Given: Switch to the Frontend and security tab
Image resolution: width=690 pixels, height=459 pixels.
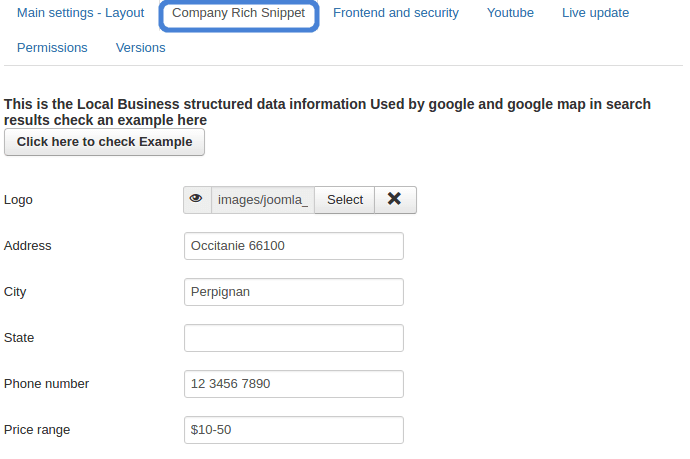Looking at the screenshot, I should tap(396, 13).
